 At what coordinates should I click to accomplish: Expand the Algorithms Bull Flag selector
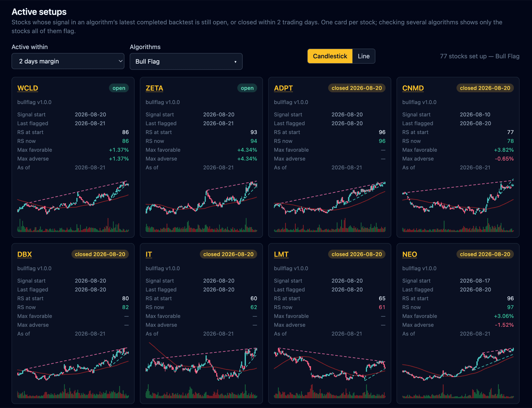coord(186,62)
